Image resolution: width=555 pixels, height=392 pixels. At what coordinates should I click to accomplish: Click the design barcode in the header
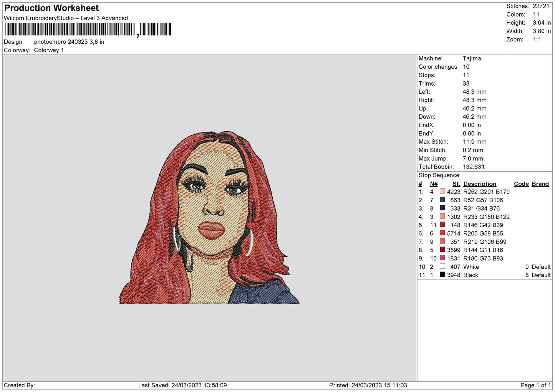[x=88, y=30]
